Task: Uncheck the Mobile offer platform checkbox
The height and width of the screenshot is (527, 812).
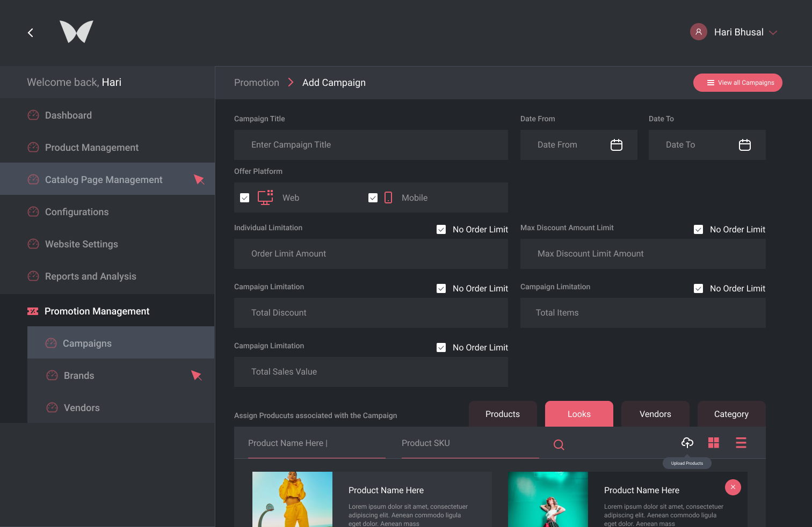Action: tap(373, 198)
